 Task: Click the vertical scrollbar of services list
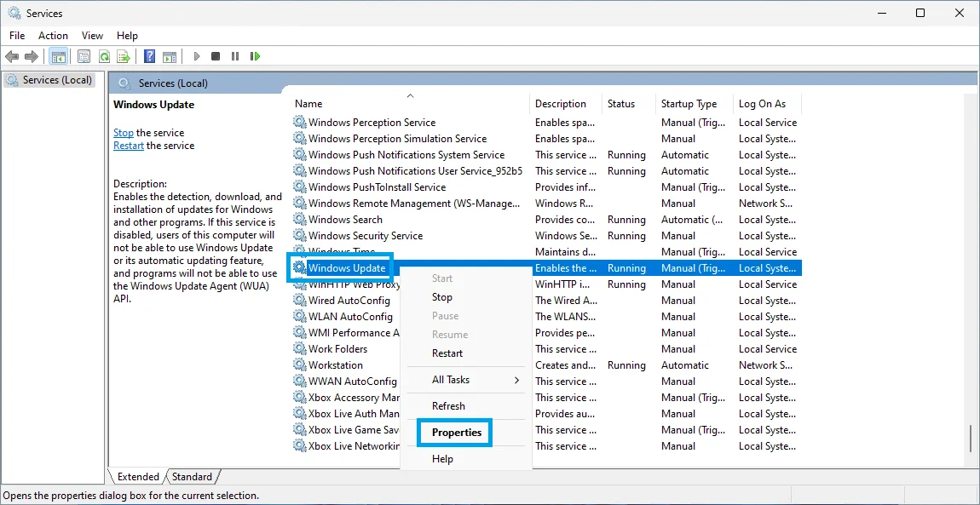[971, 438]
